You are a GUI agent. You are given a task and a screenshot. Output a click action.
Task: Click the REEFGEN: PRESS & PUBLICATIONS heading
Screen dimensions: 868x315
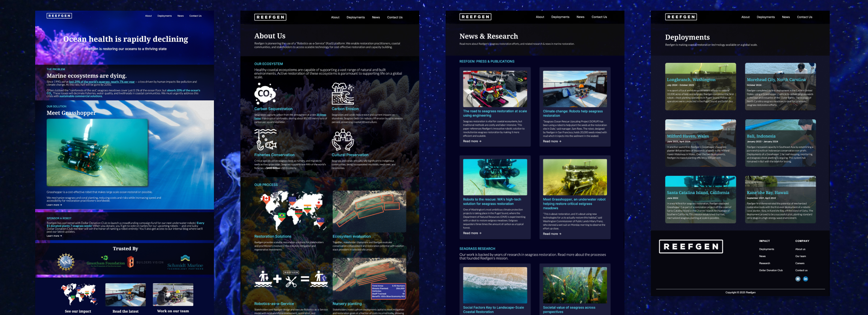[487, 61]
